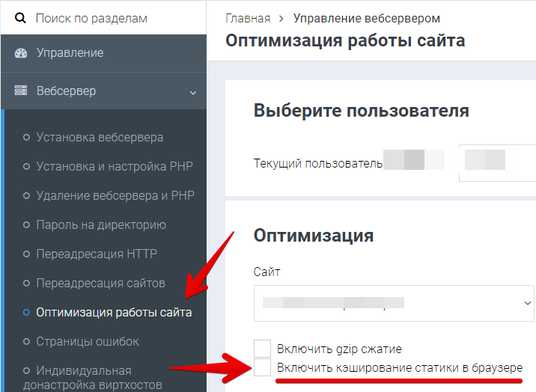Viewport: 536px width, 392px height.
Task: Open Страницы ошибок section
Action: pos(88,341)
